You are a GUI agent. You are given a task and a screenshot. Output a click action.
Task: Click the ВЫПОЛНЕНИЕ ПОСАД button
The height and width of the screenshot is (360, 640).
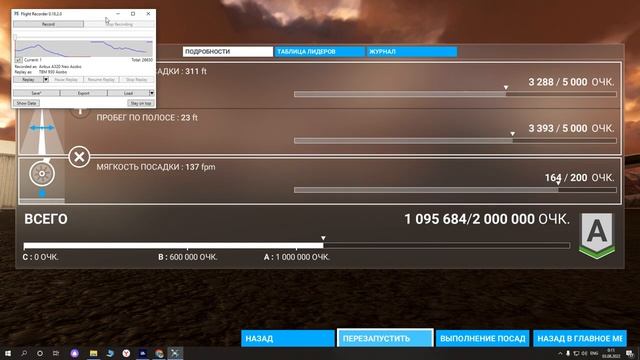tap(482, 338)
